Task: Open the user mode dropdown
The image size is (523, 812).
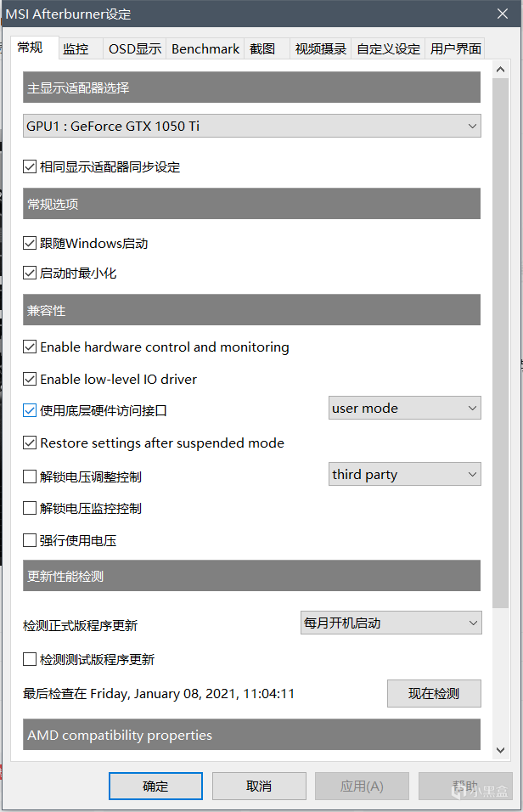Action: click(405, 409)
